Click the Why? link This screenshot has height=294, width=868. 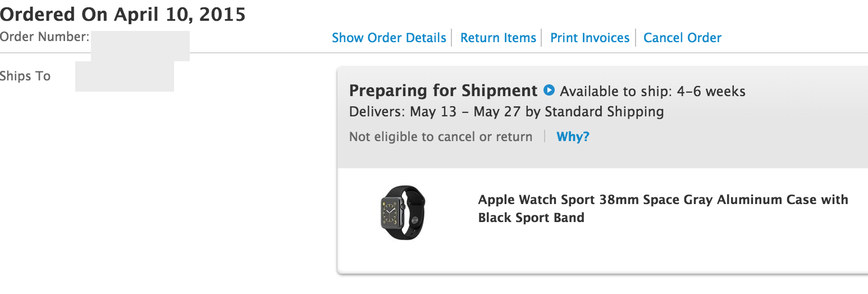(573, 137)
